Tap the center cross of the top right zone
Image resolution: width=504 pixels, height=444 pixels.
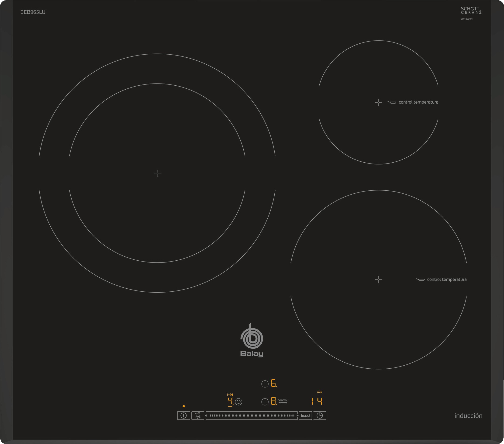[x=379, y=102]
